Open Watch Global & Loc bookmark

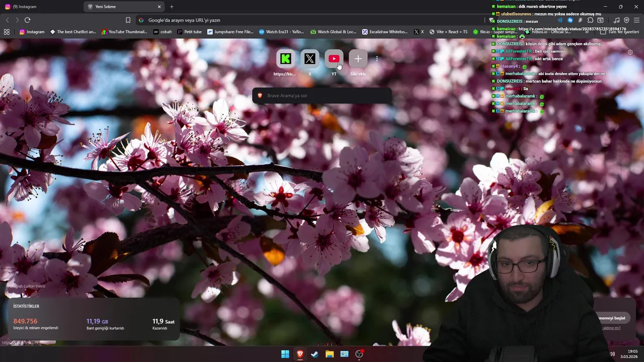(x=334, y=32)
